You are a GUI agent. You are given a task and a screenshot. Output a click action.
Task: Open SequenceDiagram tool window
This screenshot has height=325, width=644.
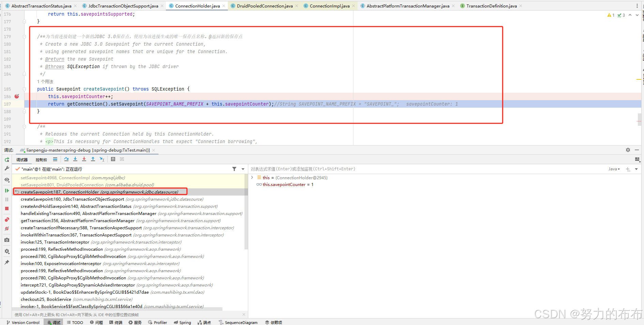238,322
